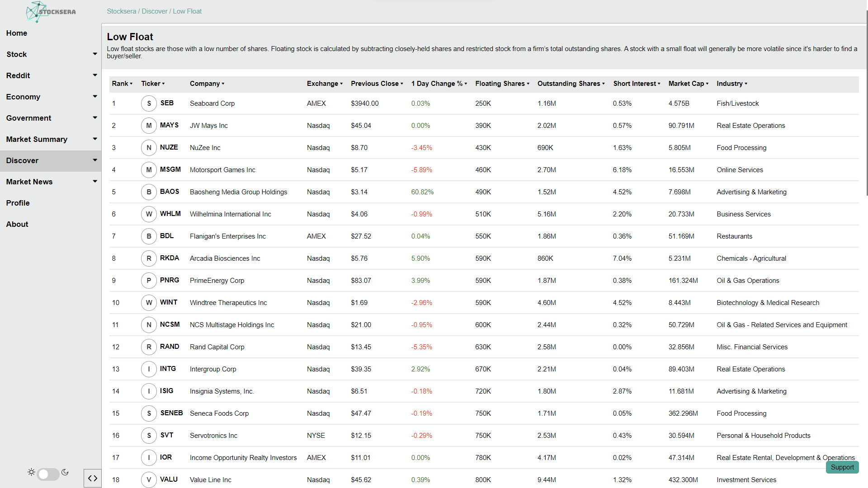Click the SEB ticker circle icon

point(149,103)
